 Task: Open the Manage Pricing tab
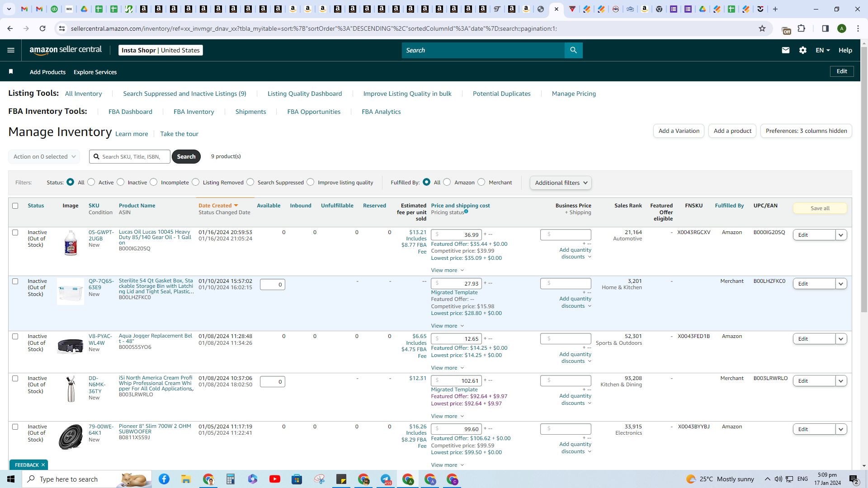[574, 94]
